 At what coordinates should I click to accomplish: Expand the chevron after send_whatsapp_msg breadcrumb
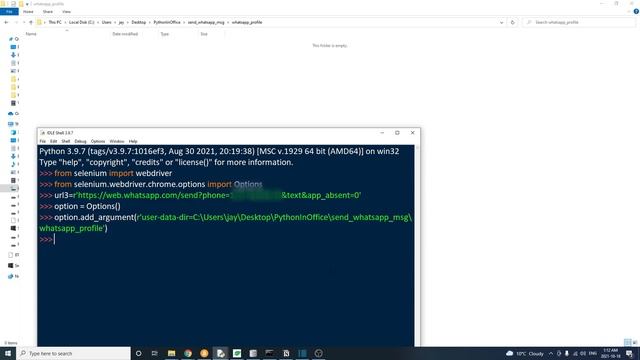(228, 22)
